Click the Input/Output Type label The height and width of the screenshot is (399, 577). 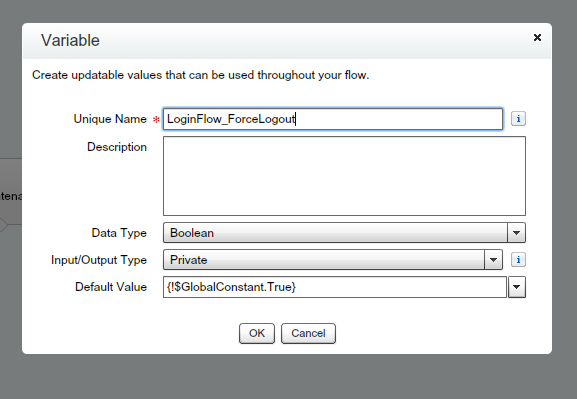point(99,260)
